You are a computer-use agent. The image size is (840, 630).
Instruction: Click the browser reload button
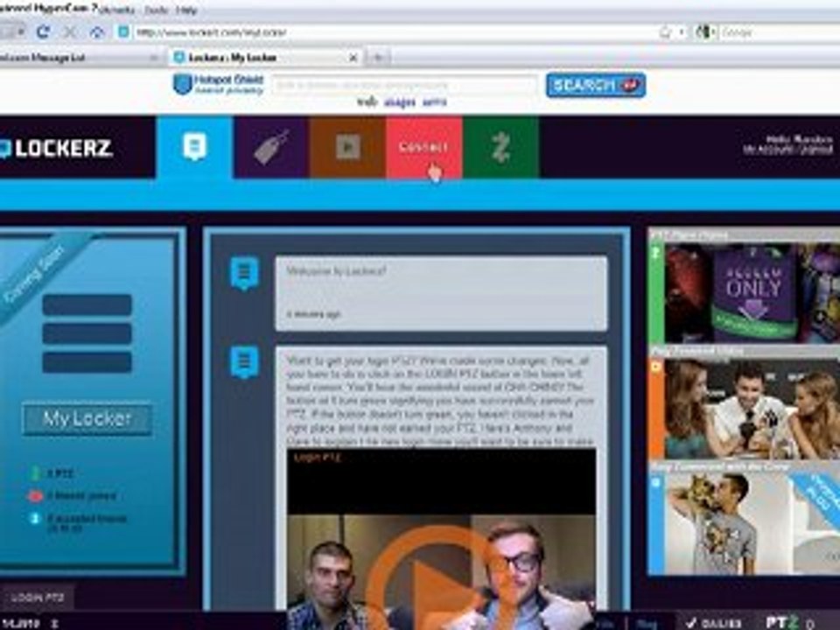click(x=44, y=32)
